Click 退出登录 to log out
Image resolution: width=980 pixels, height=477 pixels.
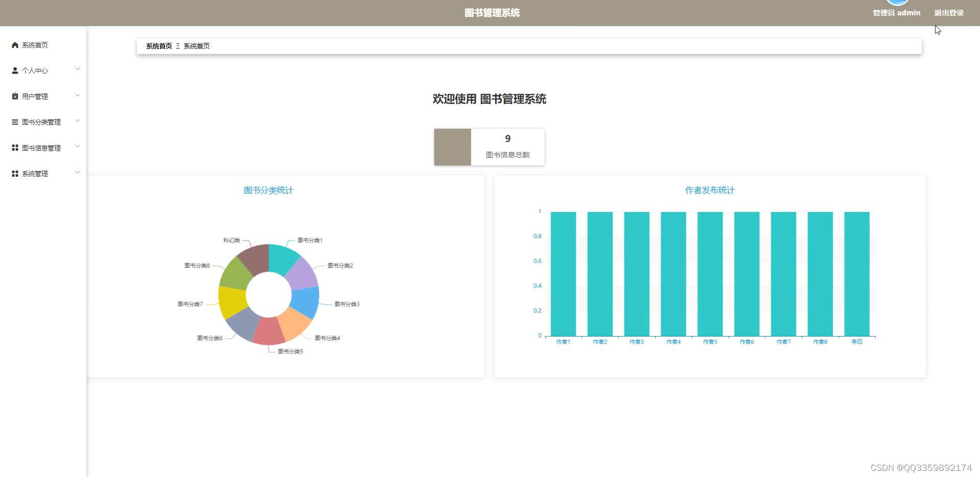(x=949, y=13)
